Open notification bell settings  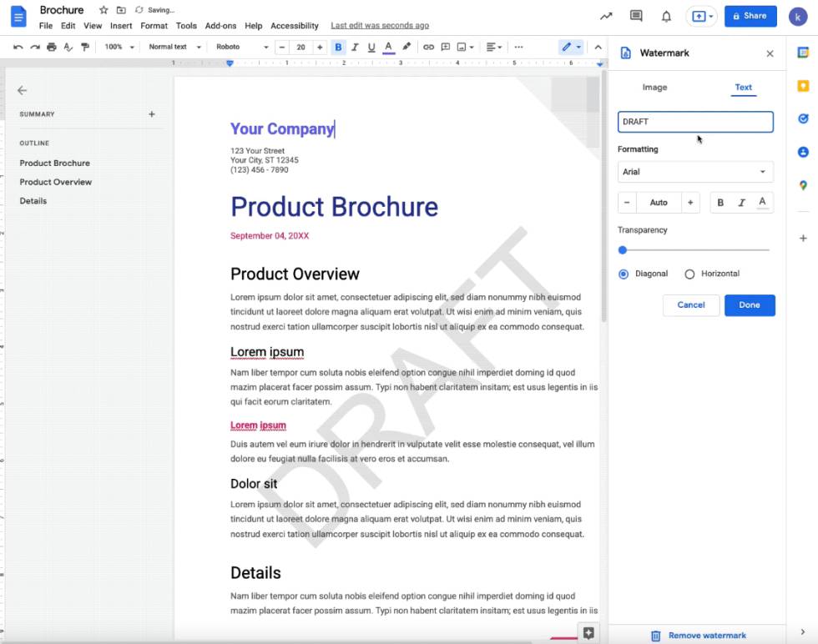point(666,17)
